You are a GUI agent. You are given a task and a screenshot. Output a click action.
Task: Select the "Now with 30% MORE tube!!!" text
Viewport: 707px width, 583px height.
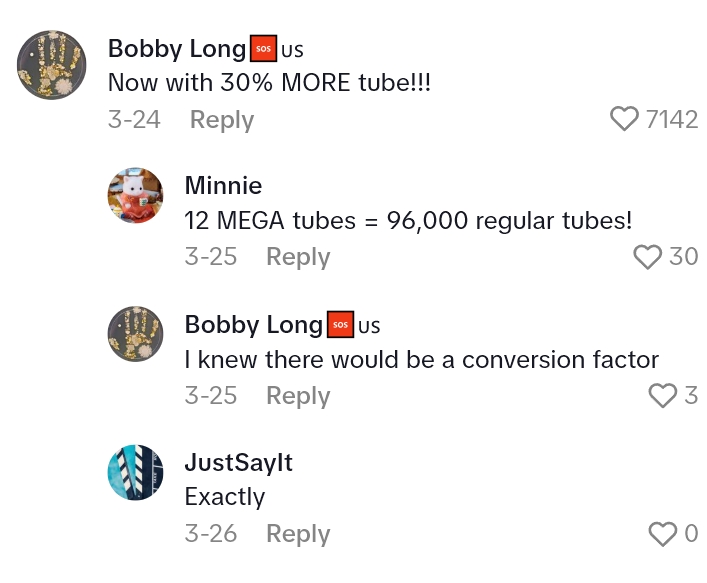point(269,83)
